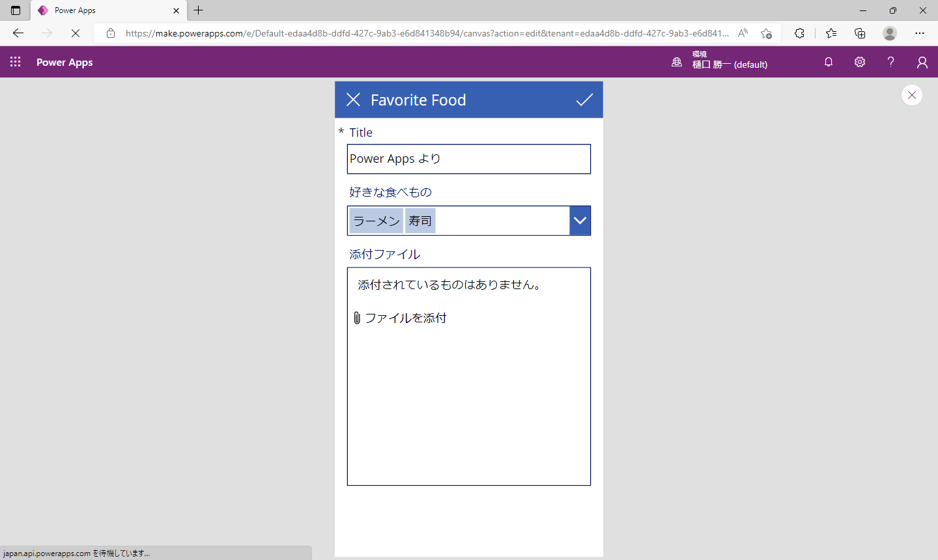Expand the 好きな食べもの dropdown arrow
The height and width of the screenshot is (560, 938).
tap(580, 221)
